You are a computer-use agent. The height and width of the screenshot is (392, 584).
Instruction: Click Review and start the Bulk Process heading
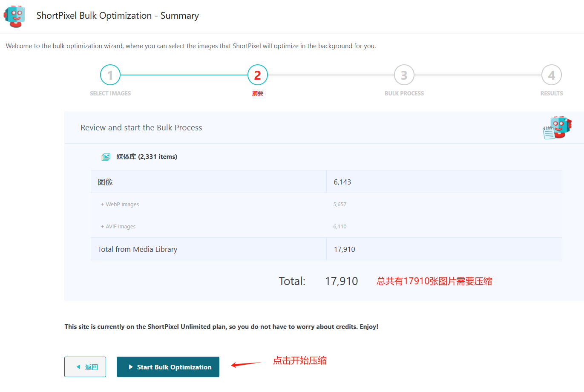point(141,127)
